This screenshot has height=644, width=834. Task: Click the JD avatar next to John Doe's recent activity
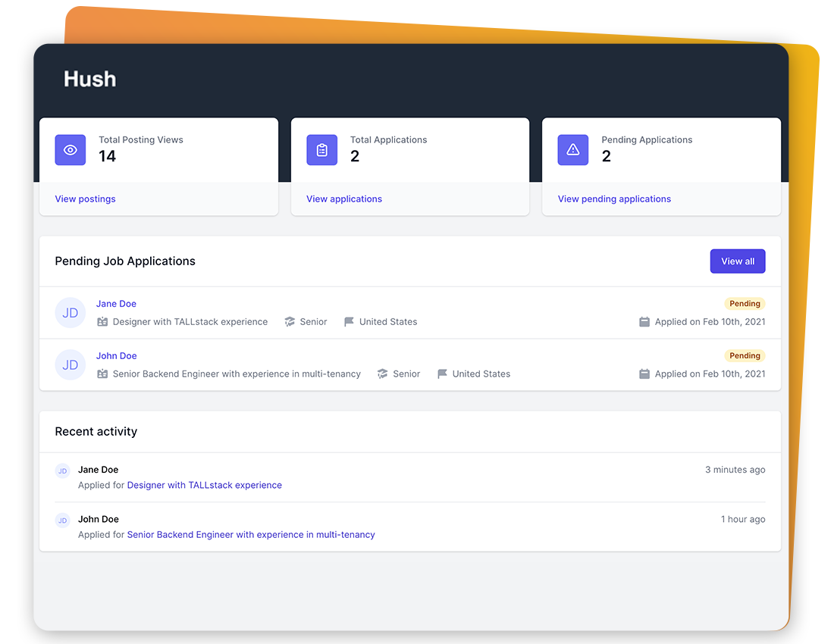pos(62,521)
